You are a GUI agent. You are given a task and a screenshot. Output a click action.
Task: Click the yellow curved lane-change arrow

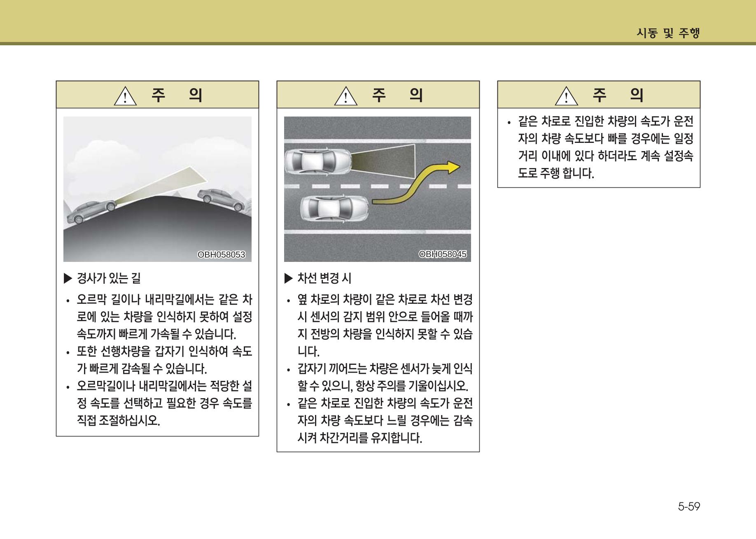pos(416,183)
